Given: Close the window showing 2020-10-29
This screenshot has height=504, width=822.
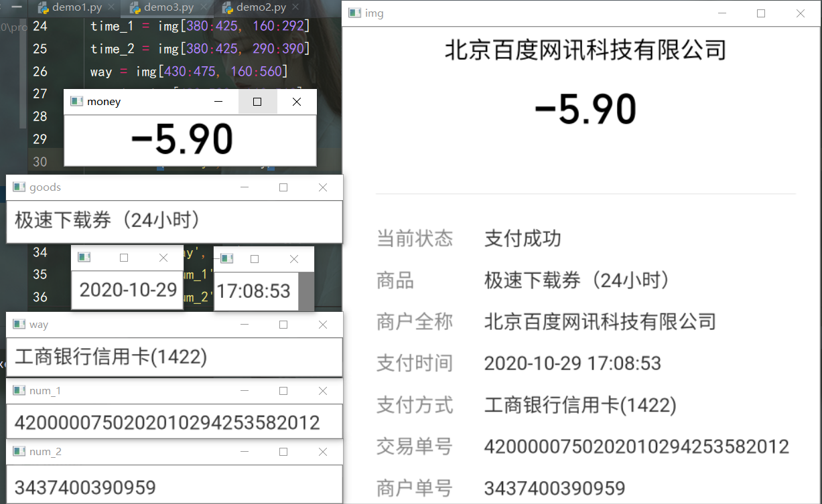Looking at the screenshot, I should pos(163,258).
